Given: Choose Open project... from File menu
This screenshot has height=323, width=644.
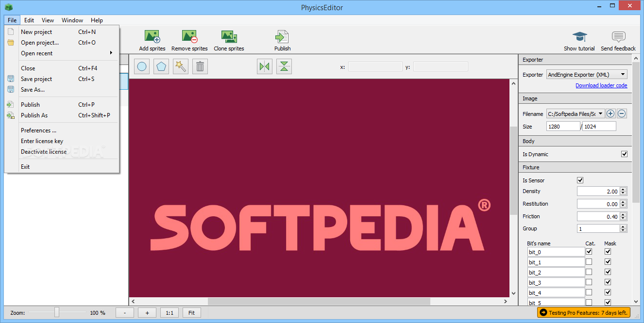Looking at the screenshot, I should tap(62, 43).
